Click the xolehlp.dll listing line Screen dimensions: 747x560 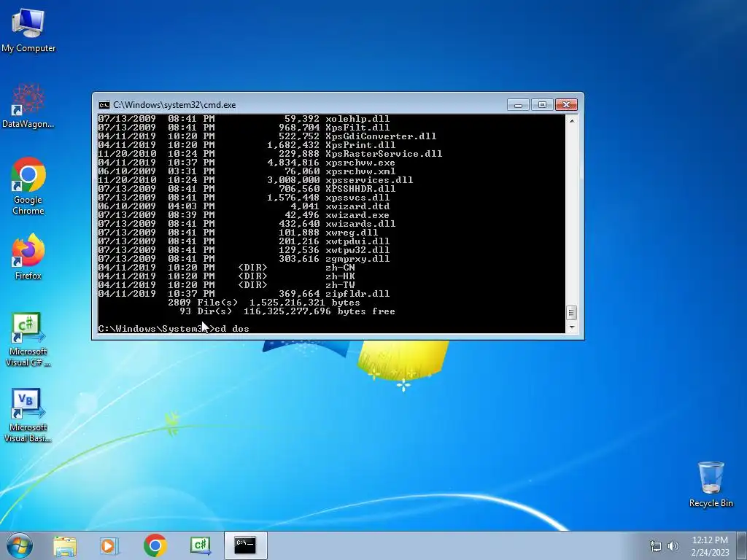(x=244, y=119)
